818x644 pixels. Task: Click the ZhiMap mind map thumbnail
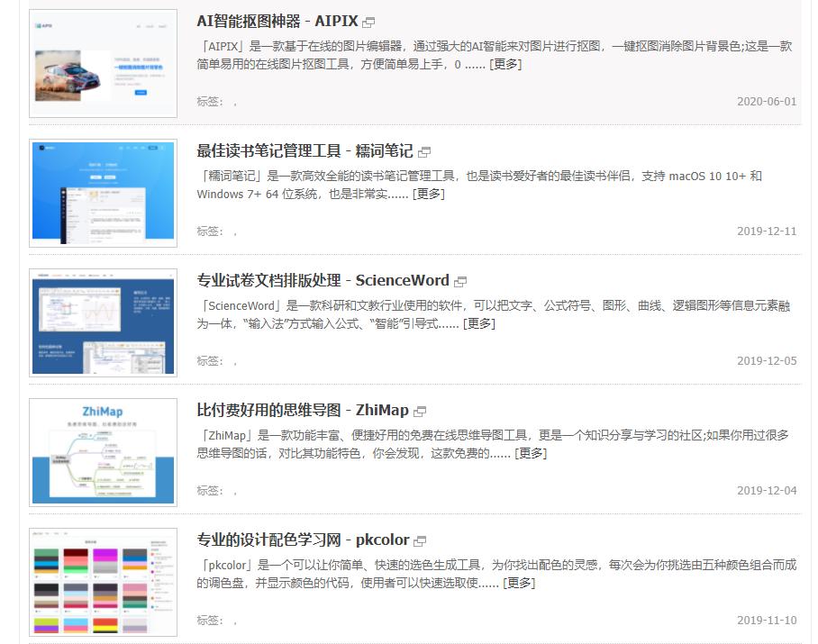coord(103,451)
